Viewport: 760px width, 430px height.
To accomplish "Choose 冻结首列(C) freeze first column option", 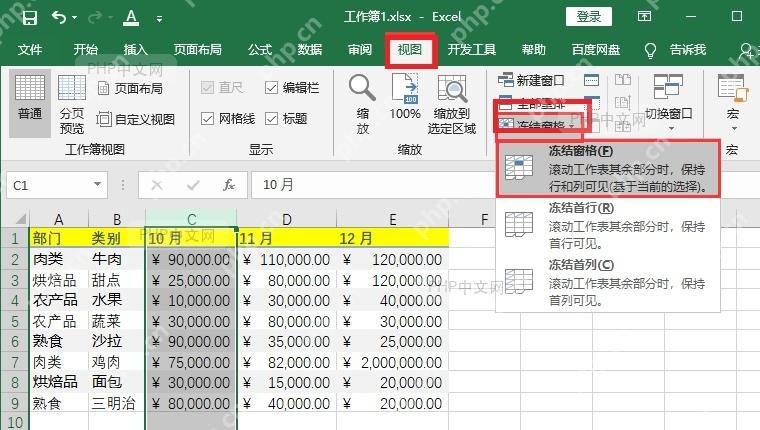I will pos(608,282).
